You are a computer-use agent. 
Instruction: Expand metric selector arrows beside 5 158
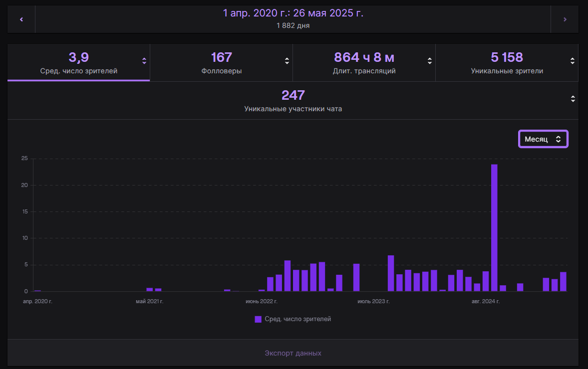tap(573, 61)
